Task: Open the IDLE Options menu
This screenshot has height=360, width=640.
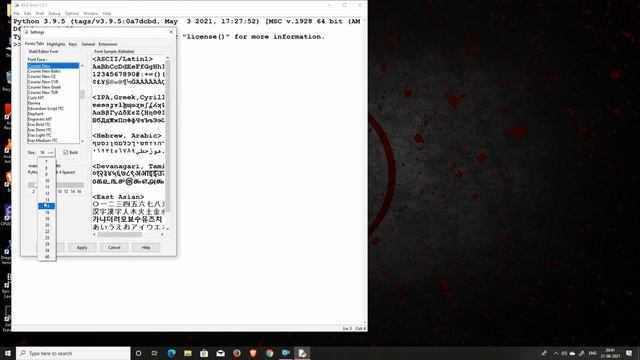Action: [x=72, y=13]
